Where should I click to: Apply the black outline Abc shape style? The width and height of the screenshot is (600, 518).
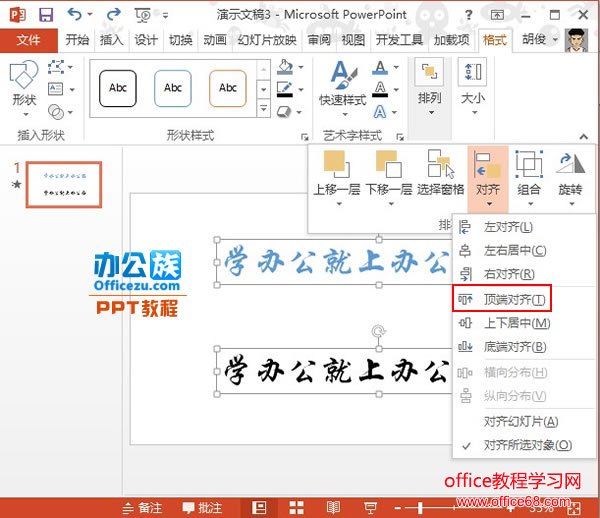(118, 88)
